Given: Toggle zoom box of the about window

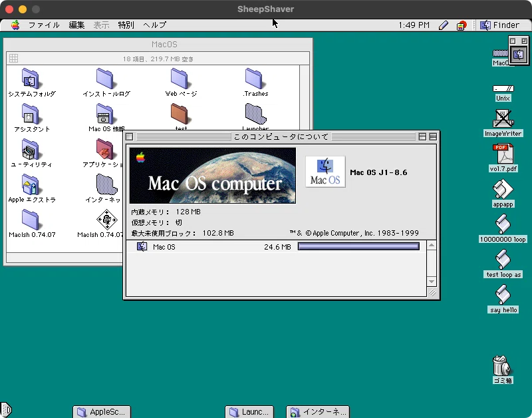Looking at the screenshot, I should click(422, 136).
